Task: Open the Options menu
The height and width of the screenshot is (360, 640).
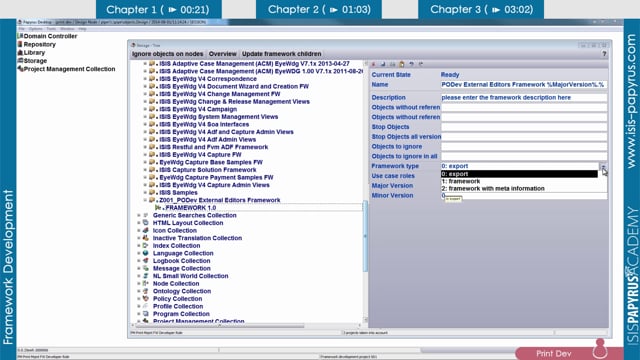Action: click(x=36, y=29)
